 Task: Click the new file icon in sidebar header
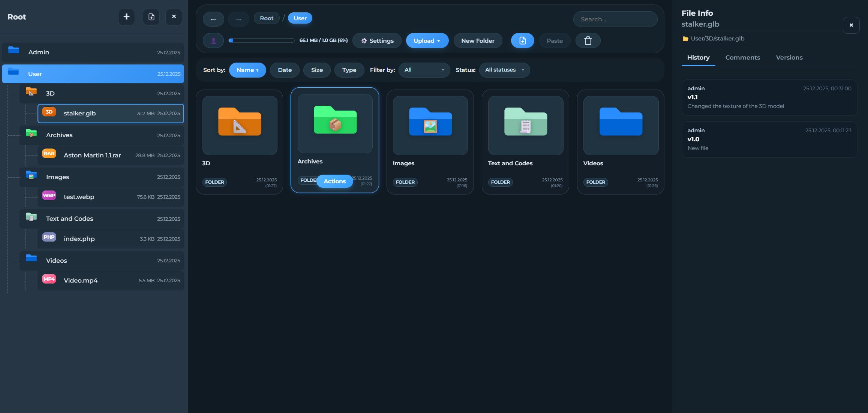[151, 17]
